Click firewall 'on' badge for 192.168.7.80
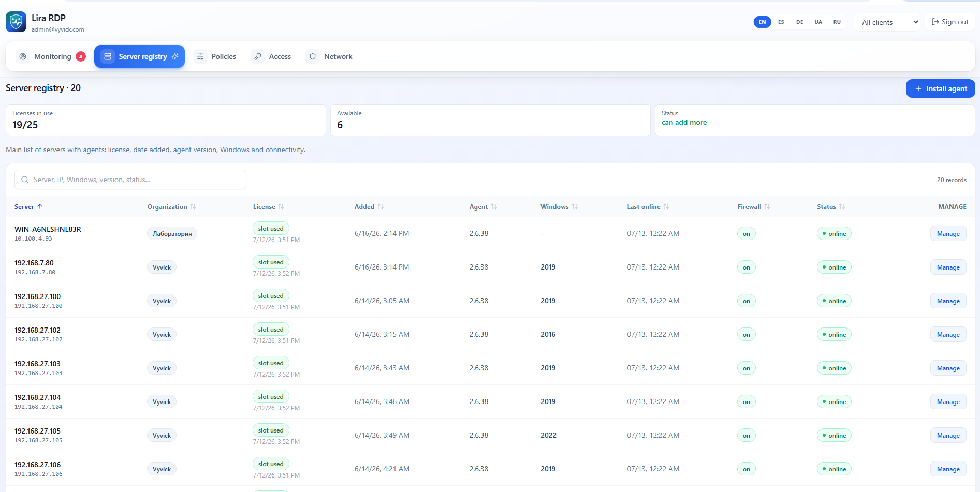Screen dimensions: 980x492 pyautogui.click(x=746, y=267)
